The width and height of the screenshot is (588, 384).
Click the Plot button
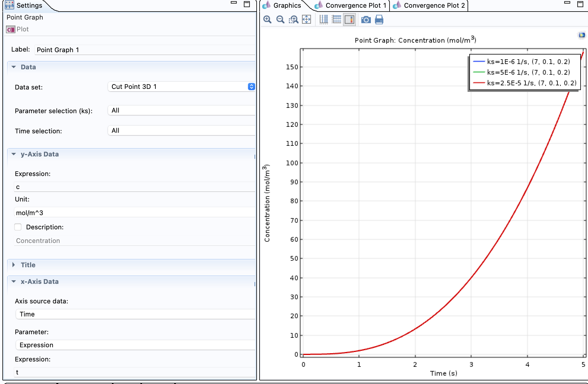click(x=18, y=29)
